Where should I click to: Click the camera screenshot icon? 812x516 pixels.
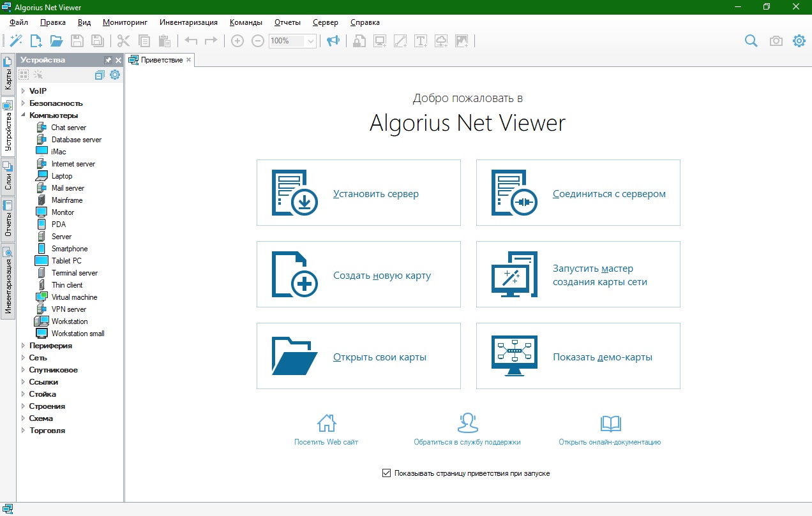[776, 41]
